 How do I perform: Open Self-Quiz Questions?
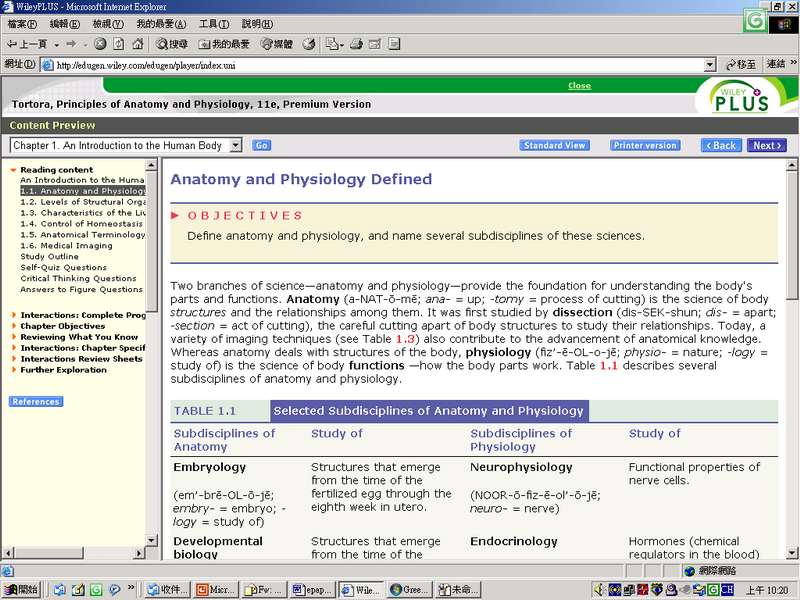(x=63, y=267)
